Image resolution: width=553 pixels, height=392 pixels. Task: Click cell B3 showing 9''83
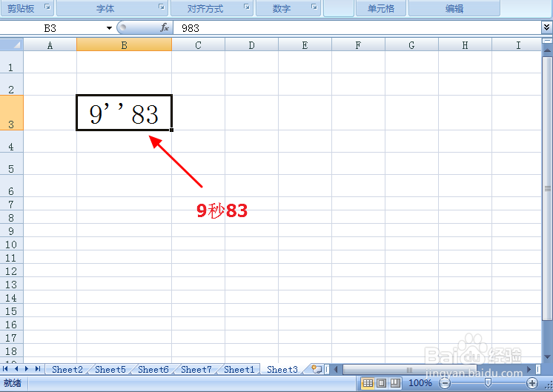click(x=124, y=113)
